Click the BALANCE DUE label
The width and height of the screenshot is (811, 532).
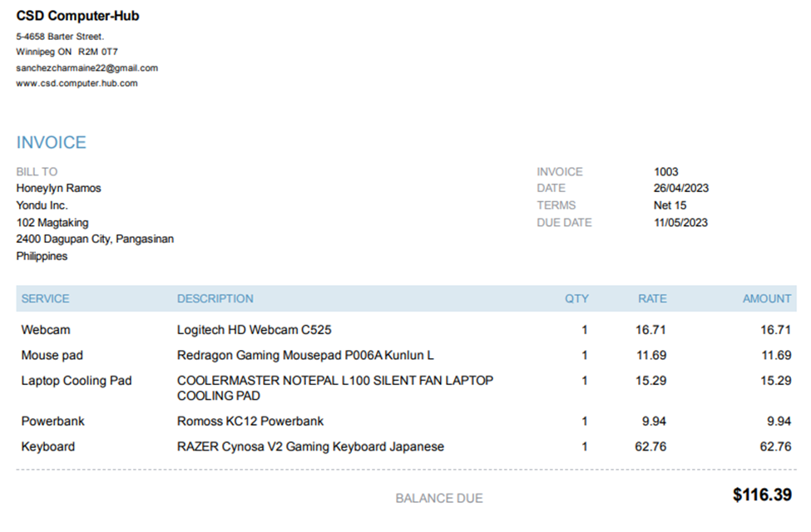click(439, 499)
